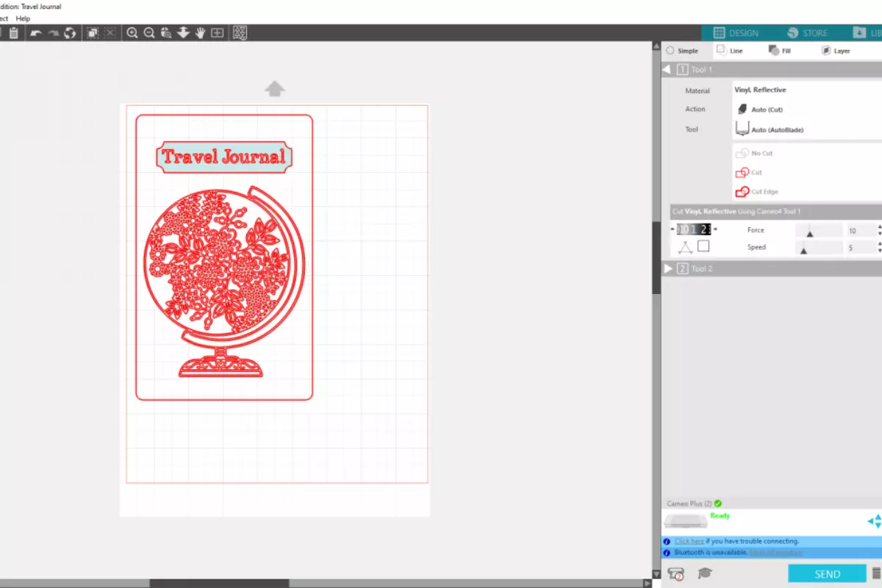Collapse the Tool 1 section
Image resolution: width=882 pixels, height=588 pixels.
667,69
